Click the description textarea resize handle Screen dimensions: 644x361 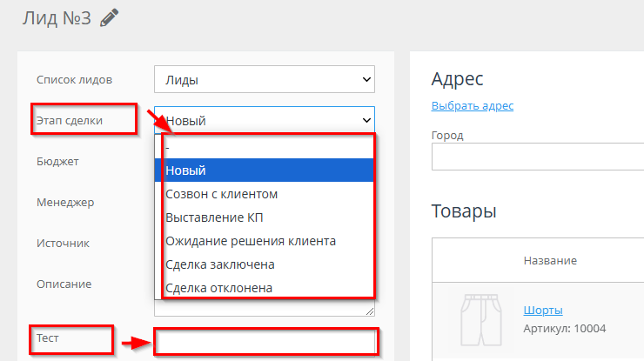tap(370, 311)
